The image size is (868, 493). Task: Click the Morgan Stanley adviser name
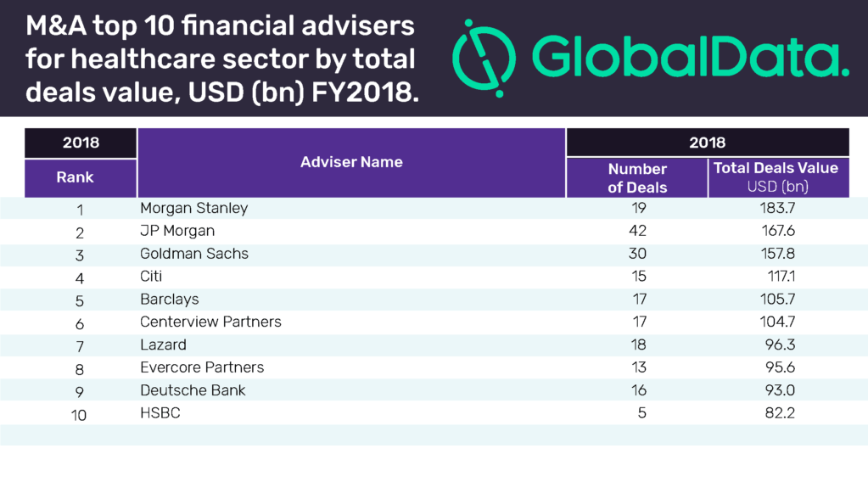(193, 208)
